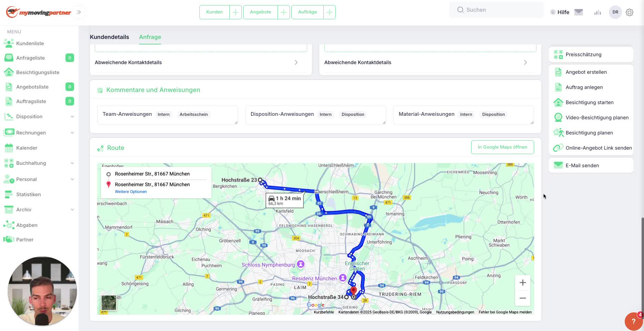The height and width of the screenshot is (331, 644).
Task: Click Weitere Optionen link on map
Action: coord(131,192)
